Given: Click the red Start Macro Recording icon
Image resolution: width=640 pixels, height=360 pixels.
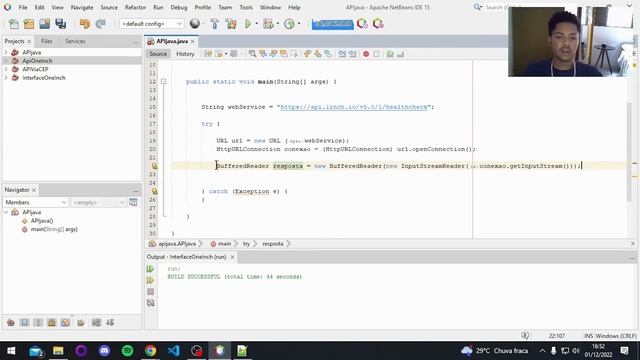Looking at the screenshot, I should click(366, 54).
